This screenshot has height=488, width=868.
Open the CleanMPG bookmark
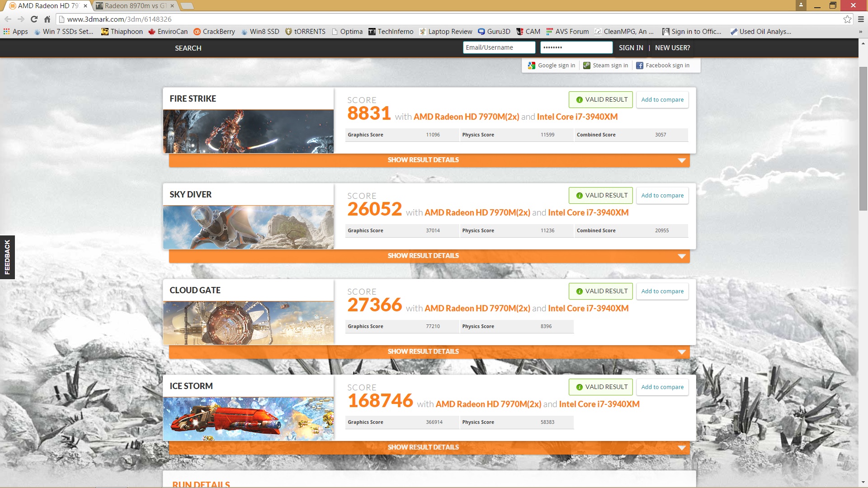(624, 32)
